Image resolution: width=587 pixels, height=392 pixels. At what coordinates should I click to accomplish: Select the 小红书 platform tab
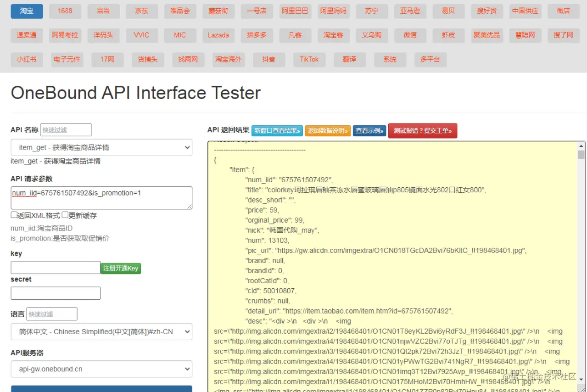(27, 59)
